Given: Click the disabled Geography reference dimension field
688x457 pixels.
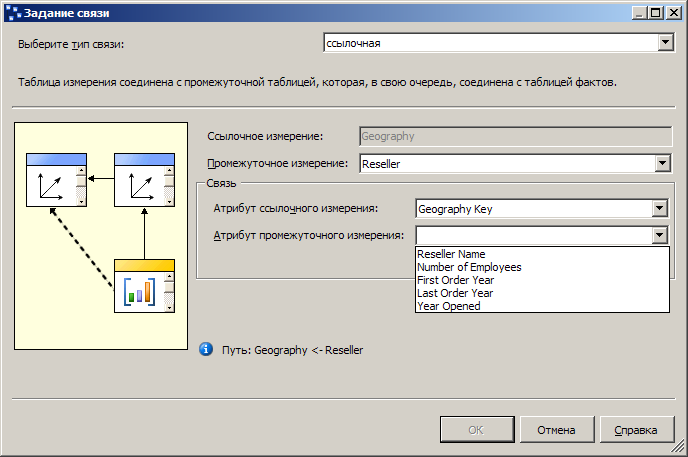Looking at the screenshot, I should pos(516,136).
